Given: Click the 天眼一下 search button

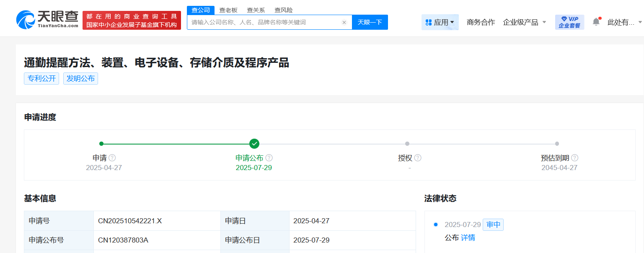Looking at the screenshot, I should (x=370, y=22).
